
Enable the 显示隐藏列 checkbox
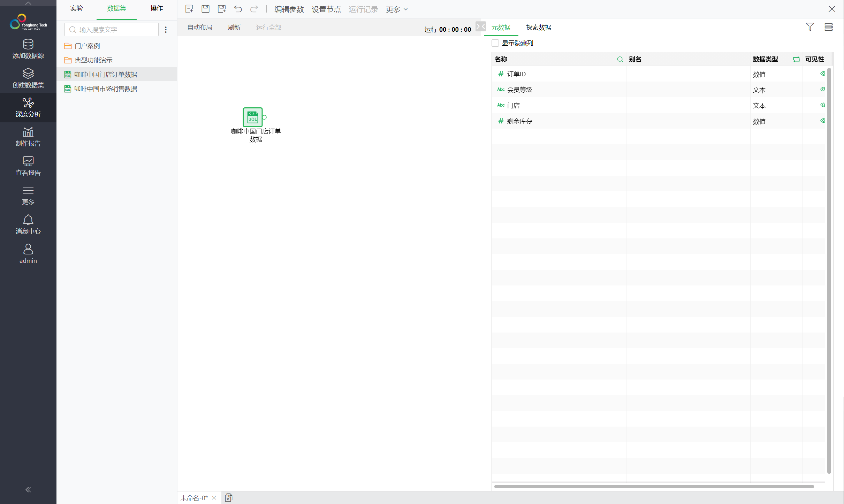[495, 43]
